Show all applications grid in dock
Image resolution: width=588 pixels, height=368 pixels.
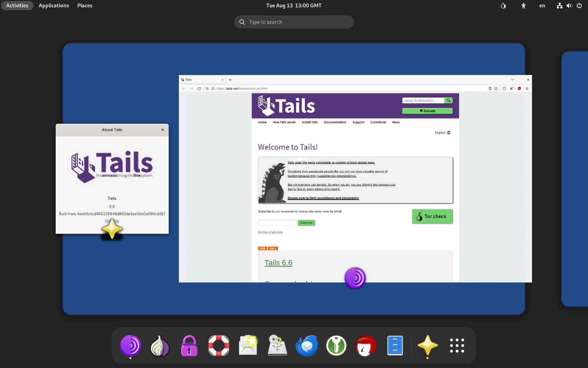[457, 346]
